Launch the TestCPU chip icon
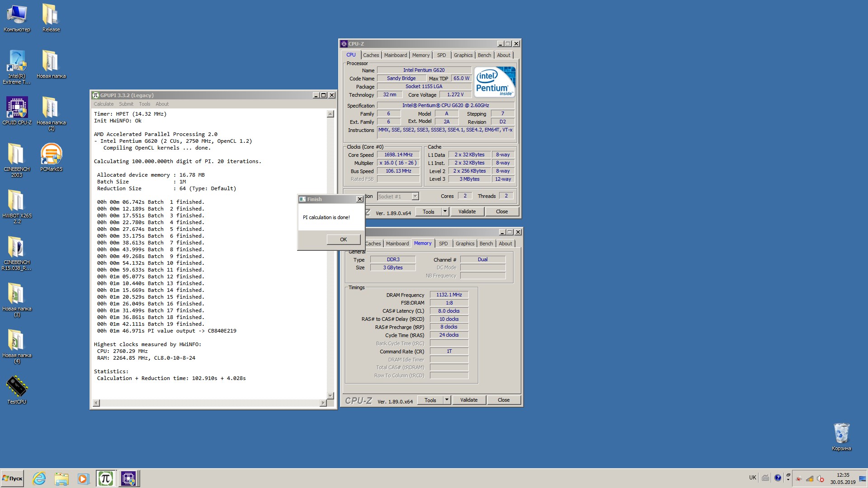 point(17,389)
